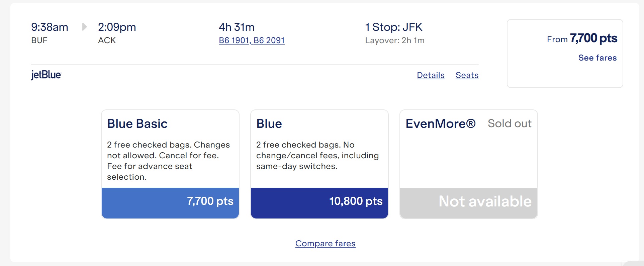View the Seats link

point(467,75)
